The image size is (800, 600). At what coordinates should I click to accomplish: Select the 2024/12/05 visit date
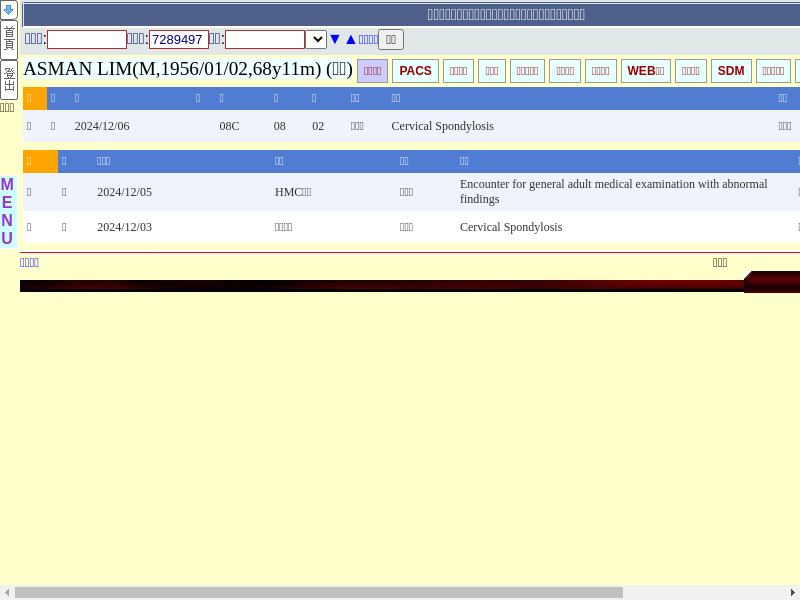pyautogui.click(x=124, y=192)
